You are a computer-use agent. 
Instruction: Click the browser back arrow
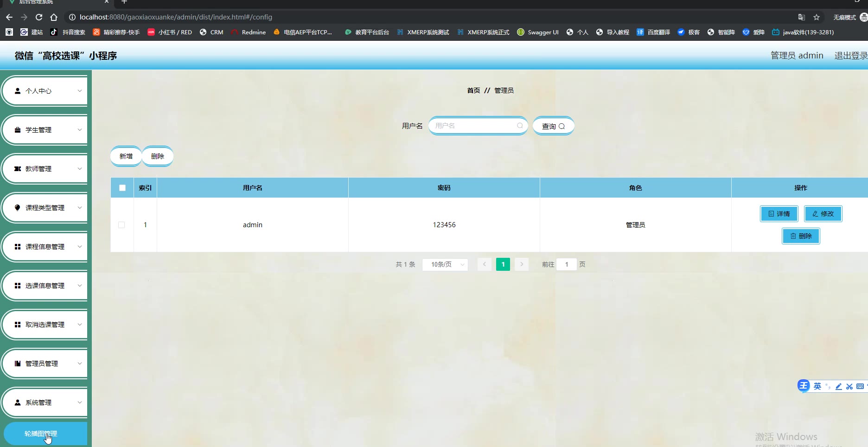(9, 17)
